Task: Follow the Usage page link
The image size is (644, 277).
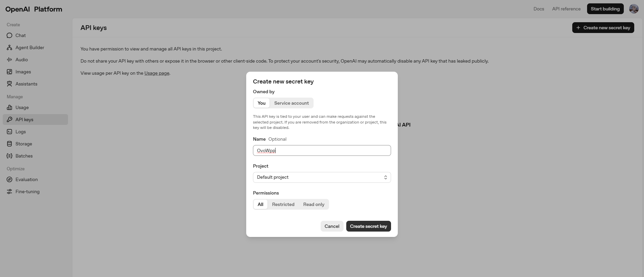Action: click(x=157, y=73)
